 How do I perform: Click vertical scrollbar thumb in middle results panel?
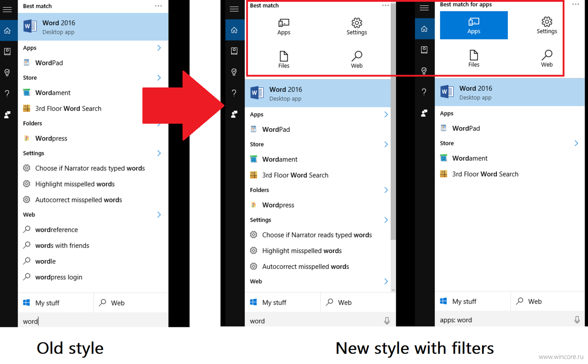click(x=393, y=121)
